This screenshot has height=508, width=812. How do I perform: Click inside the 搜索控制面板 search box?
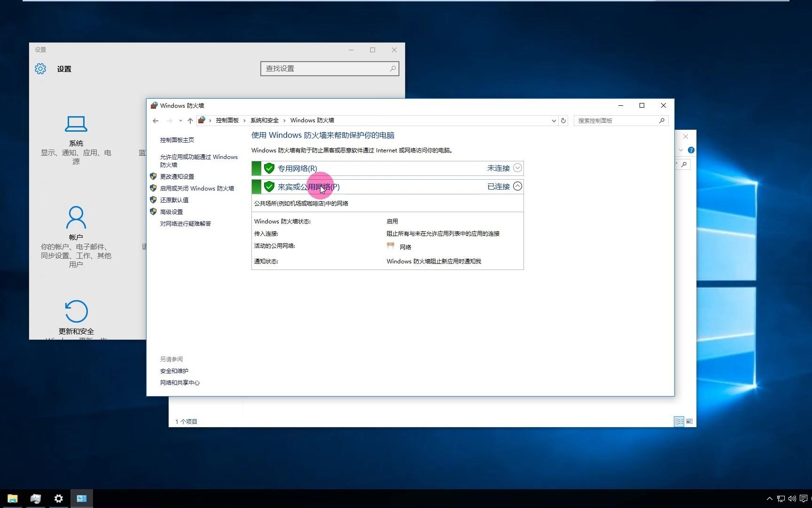point(616,120)
